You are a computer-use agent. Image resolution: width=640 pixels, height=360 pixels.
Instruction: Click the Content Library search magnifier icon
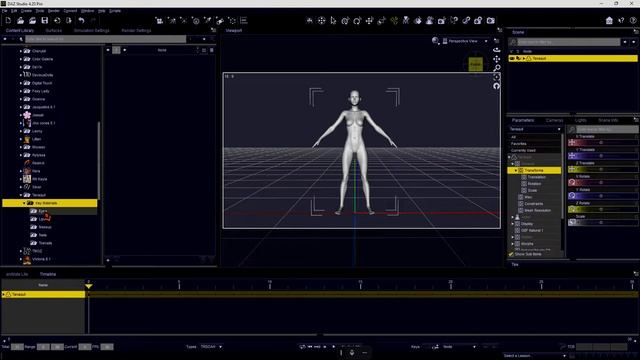click(x=21, y=39)
